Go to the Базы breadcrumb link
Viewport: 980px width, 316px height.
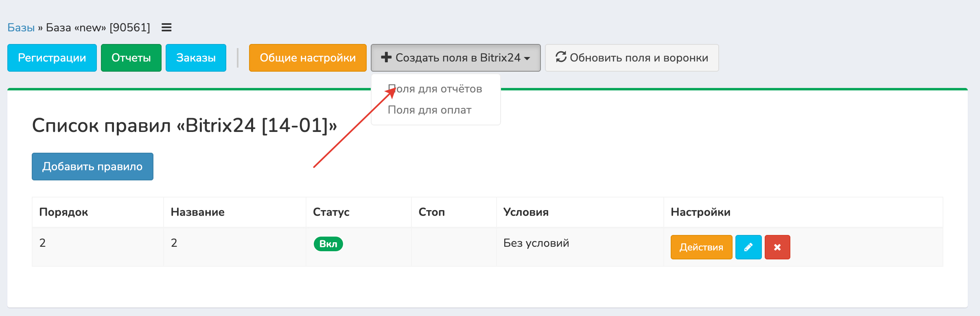click(21, 28)
